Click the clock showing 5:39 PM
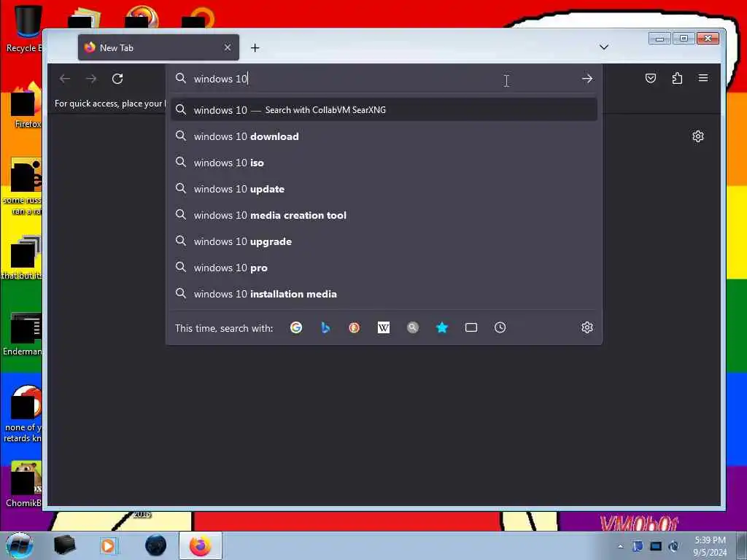 (x=710, y=546)
